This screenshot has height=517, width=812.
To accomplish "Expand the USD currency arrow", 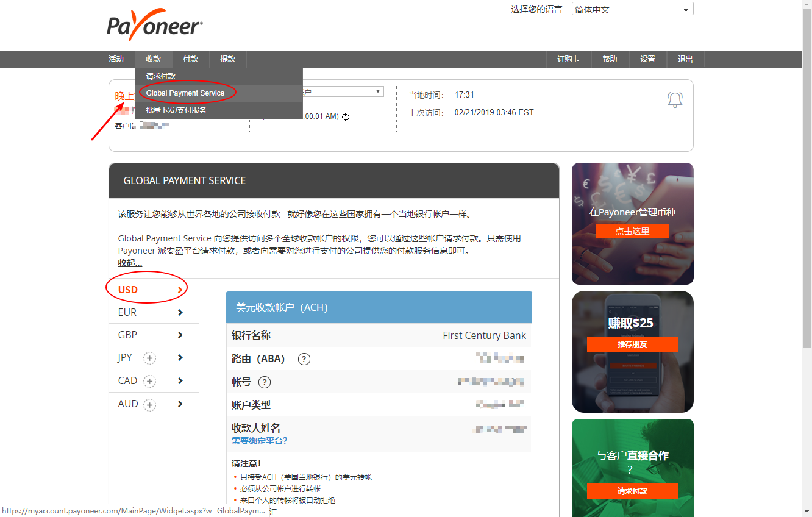I will 180,290.
